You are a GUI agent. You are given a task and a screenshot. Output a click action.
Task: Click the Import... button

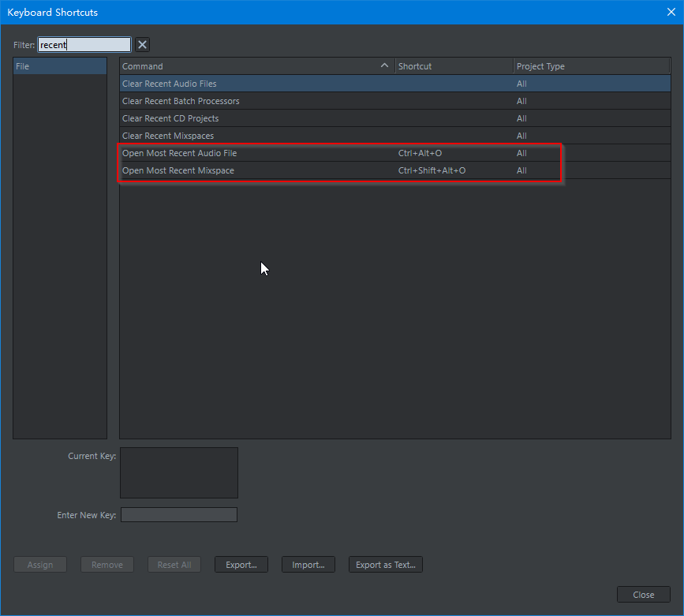click(x=308, y=565)
